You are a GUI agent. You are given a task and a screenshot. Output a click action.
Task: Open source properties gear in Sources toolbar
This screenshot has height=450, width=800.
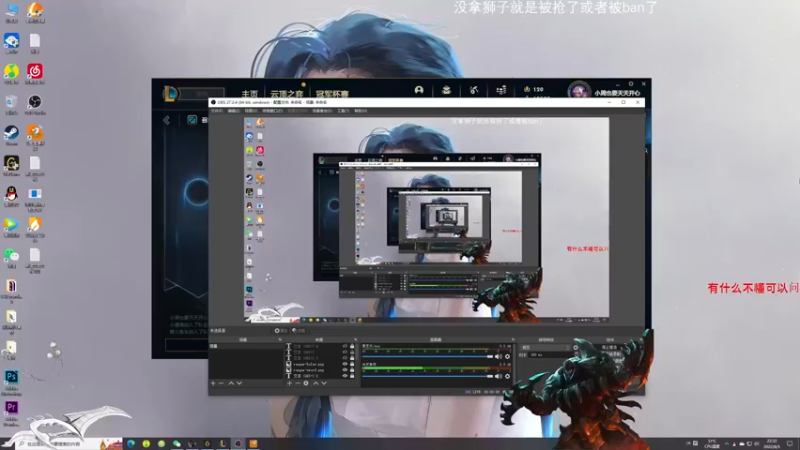(306, 383)
